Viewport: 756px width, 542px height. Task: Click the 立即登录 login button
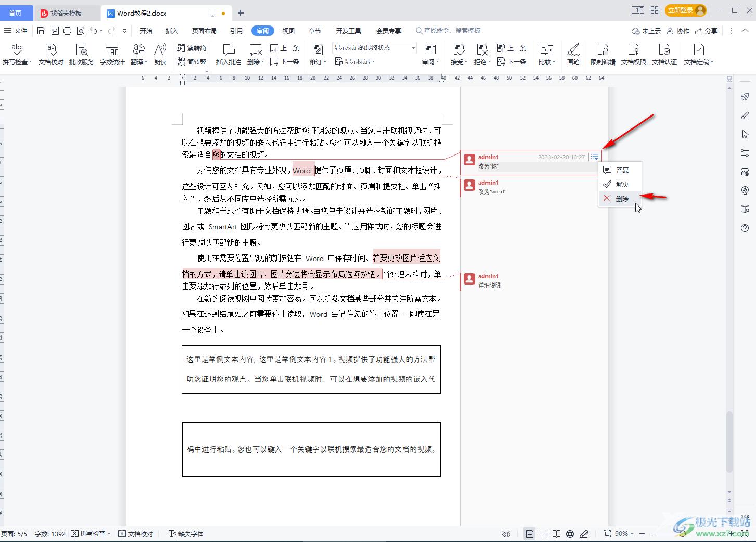click(686, 10)
